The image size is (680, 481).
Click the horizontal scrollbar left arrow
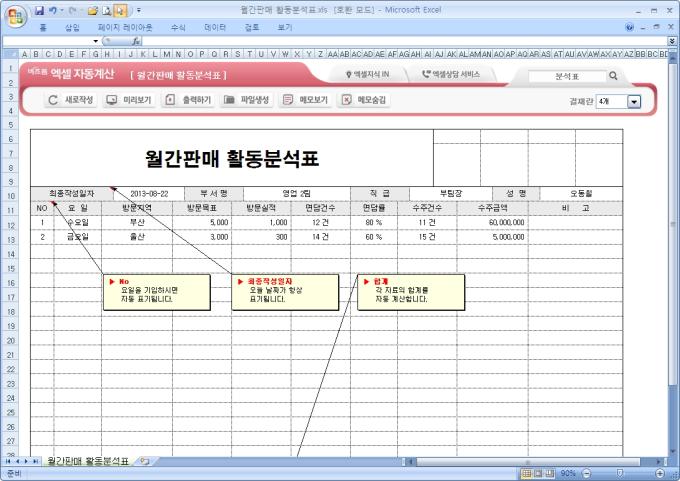(x=410, y=462)
